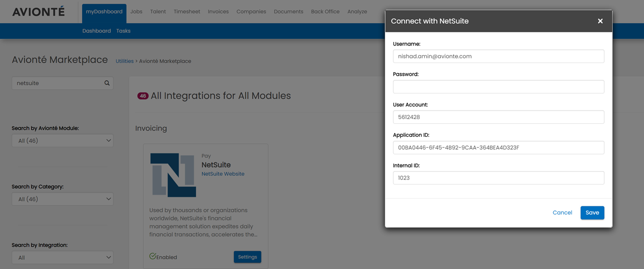Viewport: 644px width, 269px height.
Task: Go to the Companies menu
Action: (251, 12)
